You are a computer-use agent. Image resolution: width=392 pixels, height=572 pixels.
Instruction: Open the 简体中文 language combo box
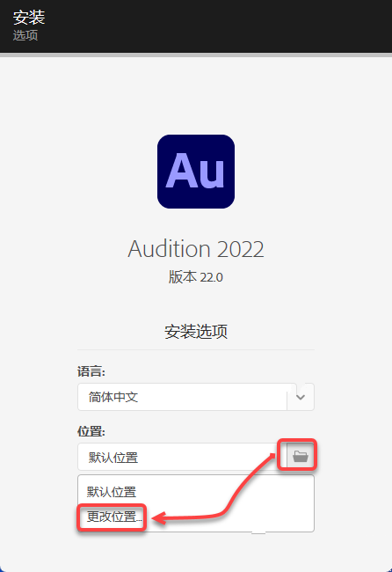[196, 397]
